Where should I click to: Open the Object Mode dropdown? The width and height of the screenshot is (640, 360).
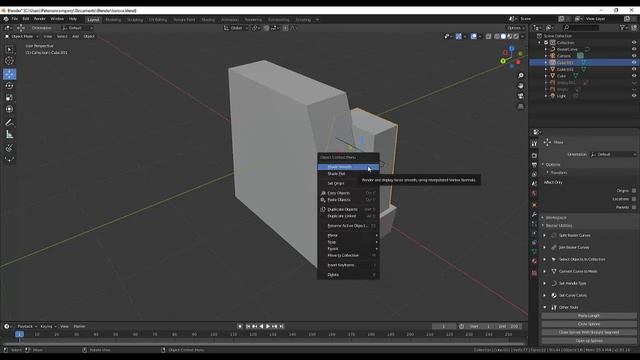pos(22,36)
